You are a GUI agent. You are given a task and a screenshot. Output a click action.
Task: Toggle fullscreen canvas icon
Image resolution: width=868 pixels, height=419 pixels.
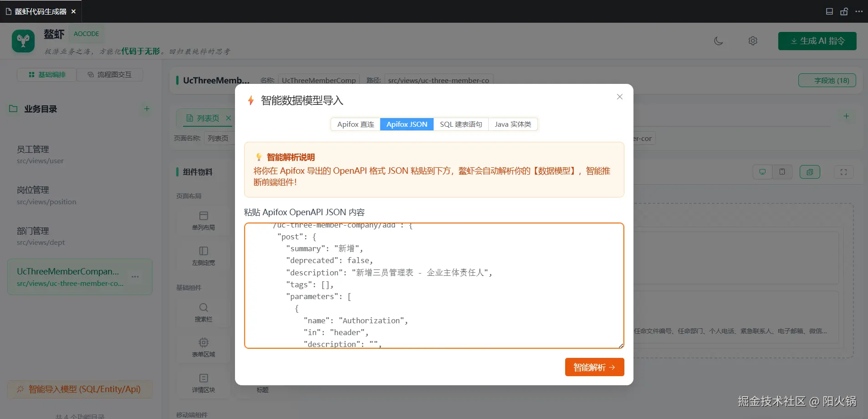click(x=843, y=172)
